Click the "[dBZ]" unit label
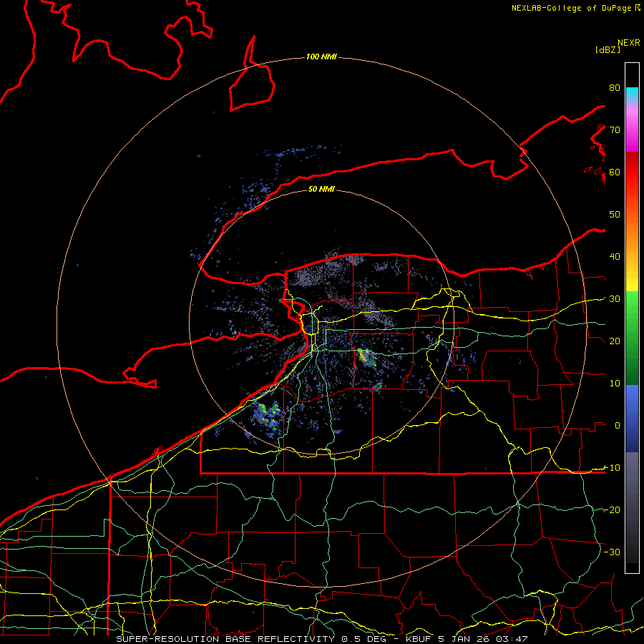The height and width of the screenshot is (644, 644). coord(608,49)
